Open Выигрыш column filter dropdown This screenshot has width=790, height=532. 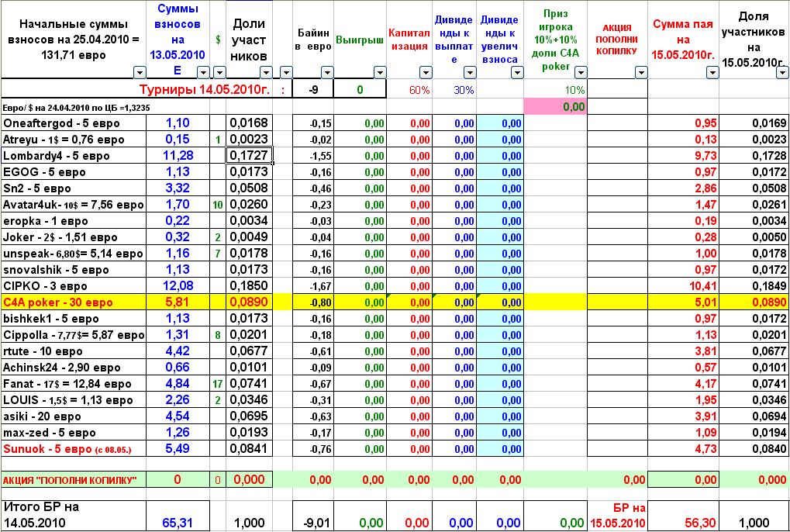379,73
